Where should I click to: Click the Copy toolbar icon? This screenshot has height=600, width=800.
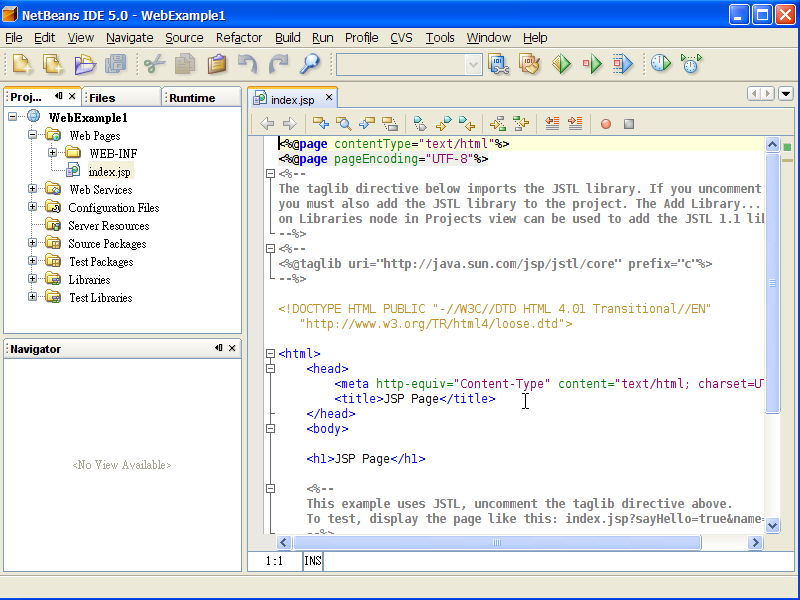pyautogui.click(x=185, y=64)
